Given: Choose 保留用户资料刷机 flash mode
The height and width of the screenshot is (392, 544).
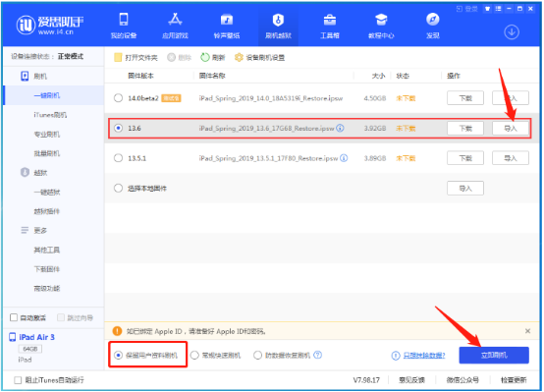Looking at the screenshot, I should click(118, 356).
